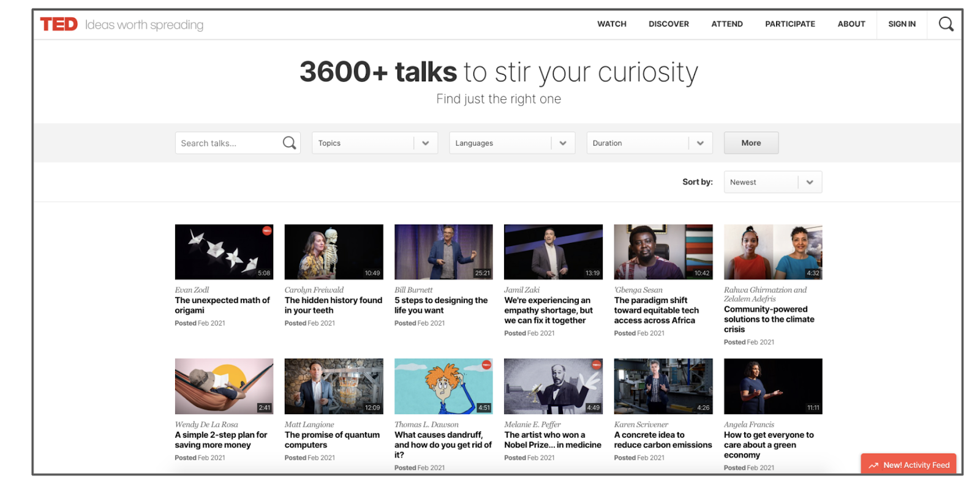Open site search magnifier in top-right corner
Viewport: 980px width, 489px height.
(946, 24)
